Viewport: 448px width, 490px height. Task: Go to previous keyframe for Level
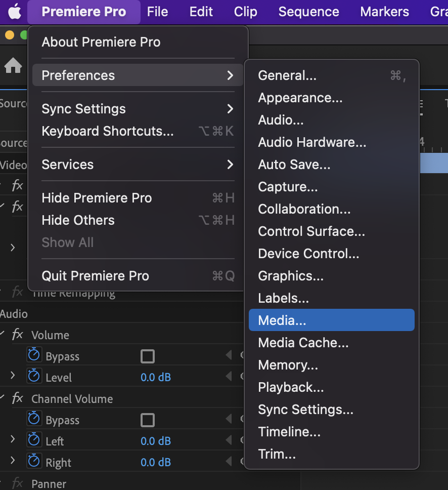click(229, 376)
